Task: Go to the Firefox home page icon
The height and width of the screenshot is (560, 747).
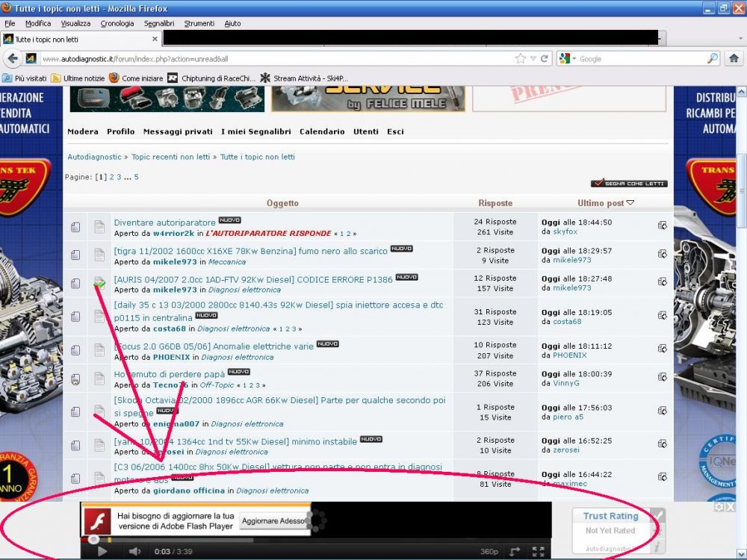Action: [734, 59]
